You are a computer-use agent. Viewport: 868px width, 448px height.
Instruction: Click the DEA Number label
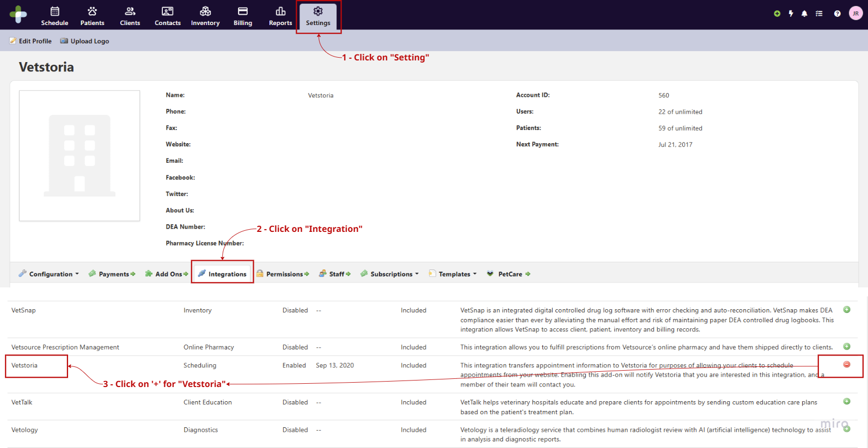click(x=185, y=226)
